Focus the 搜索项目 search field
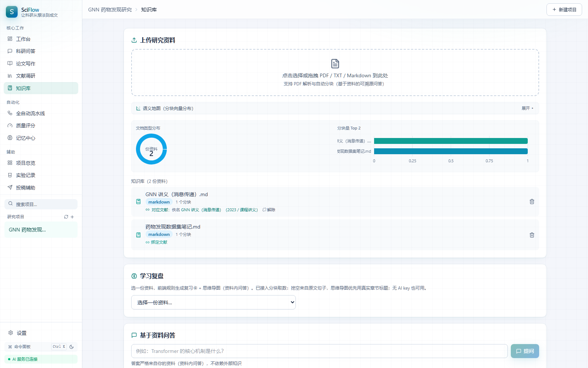Screen dimensions: 588x368 (x=41, y=204)
